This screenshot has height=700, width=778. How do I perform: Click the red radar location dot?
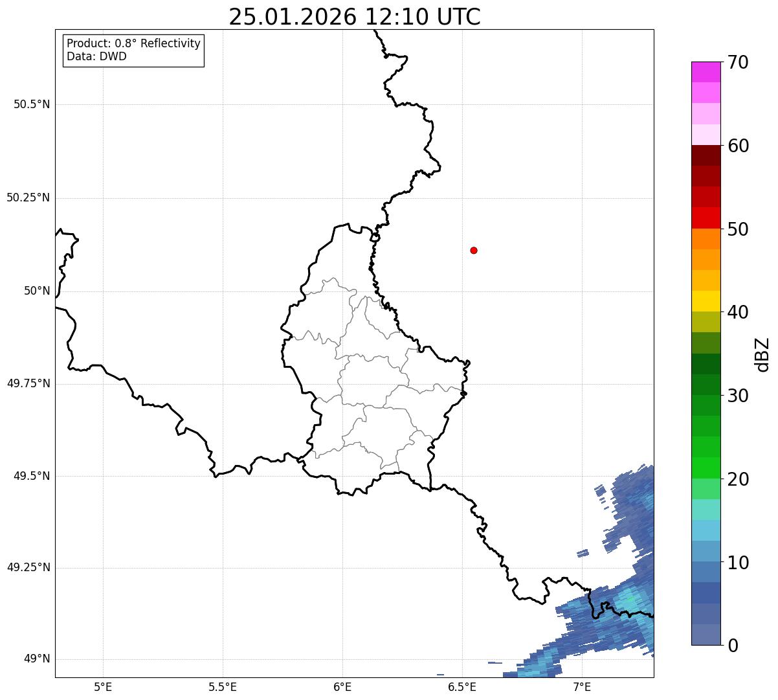pos(474,250)
